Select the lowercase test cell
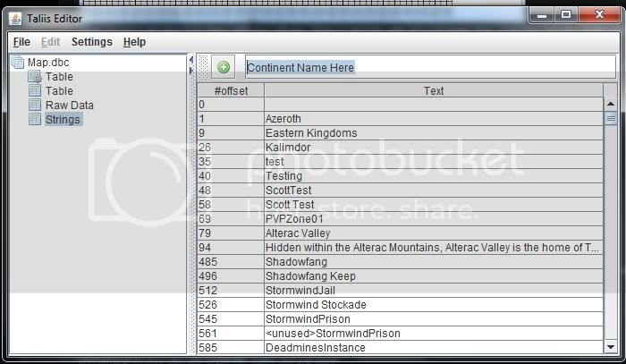 [434, 162]
